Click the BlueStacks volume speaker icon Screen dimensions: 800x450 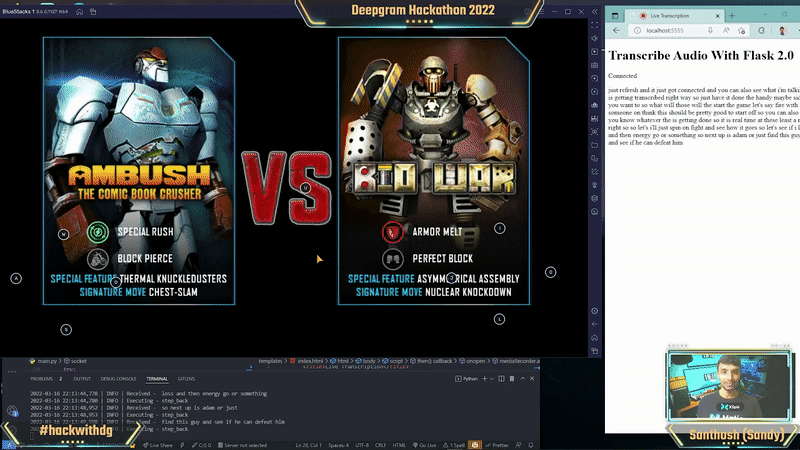click(x=594, y=38)
